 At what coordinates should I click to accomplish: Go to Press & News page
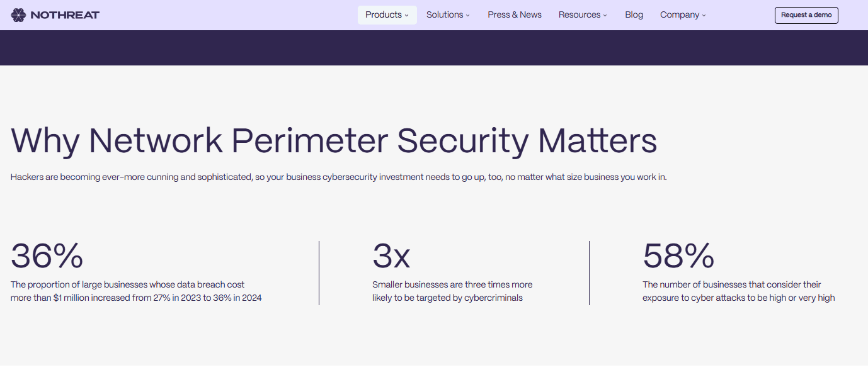pyautogui.click(x=514, y=15)
